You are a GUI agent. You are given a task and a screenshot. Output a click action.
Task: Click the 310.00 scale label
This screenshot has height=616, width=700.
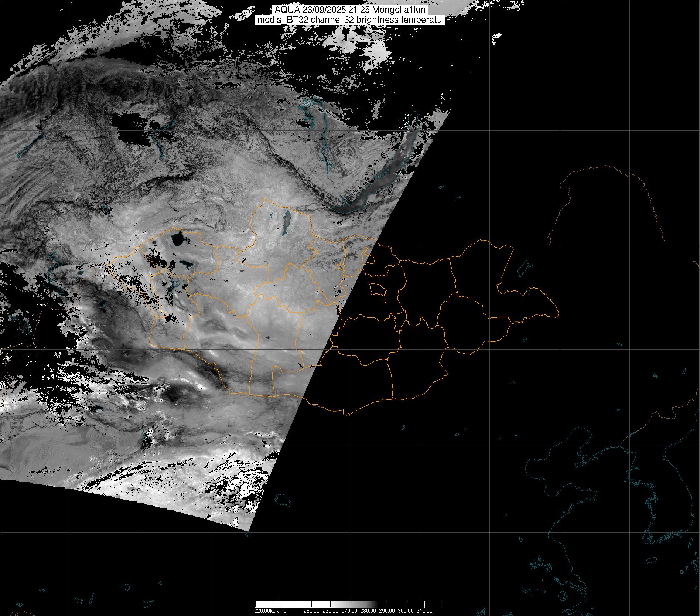424,611
